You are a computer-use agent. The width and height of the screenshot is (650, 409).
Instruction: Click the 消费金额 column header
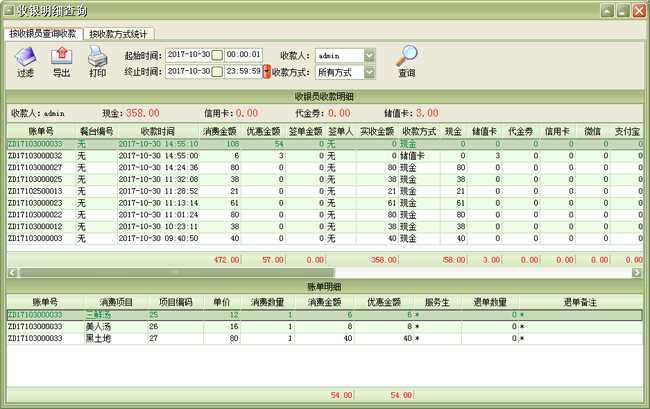(220, 131)
